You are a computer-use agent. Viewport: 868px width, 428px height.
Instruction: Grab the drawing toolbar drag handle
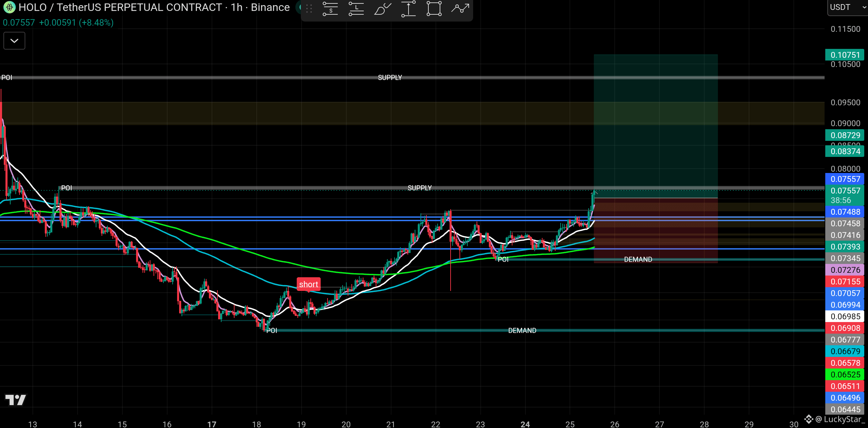[309, 9]
